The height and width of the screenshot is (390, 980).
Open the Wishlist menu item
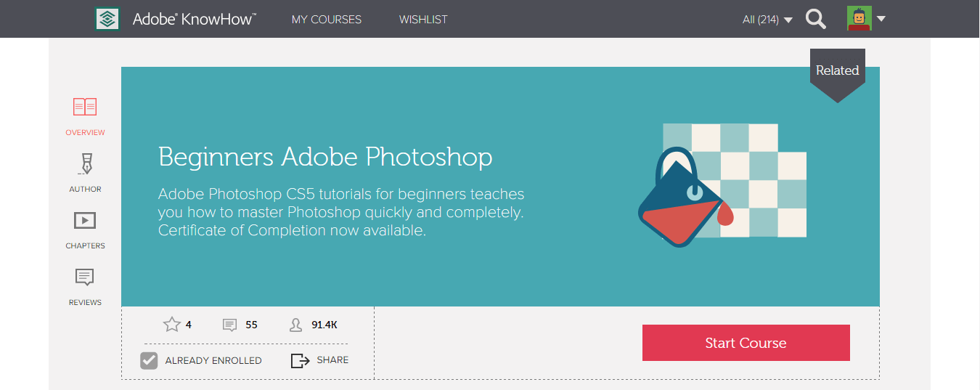click(423, 20)
